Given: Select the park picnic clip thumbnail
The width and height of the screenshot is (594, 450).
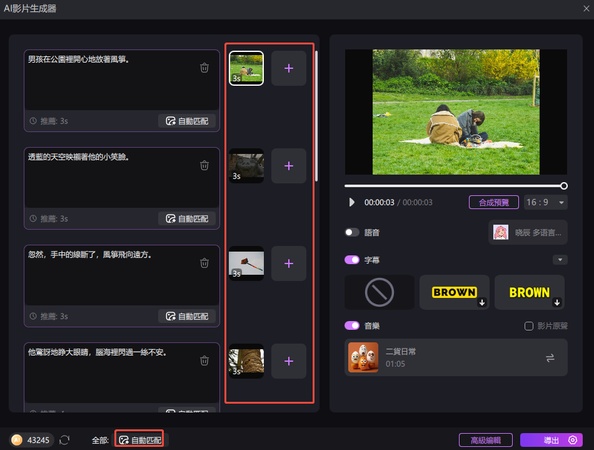Looking at the screenshot, I should 247,68.
